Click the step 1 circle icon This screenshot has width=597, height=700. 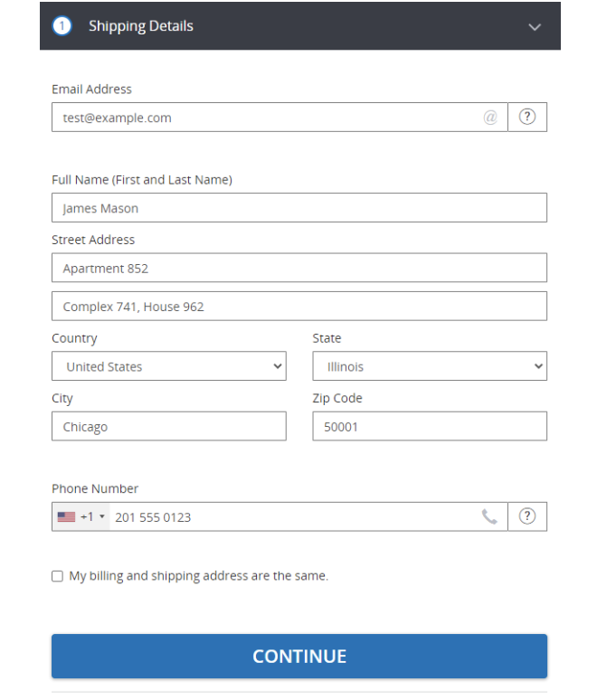tap(62, 26)
